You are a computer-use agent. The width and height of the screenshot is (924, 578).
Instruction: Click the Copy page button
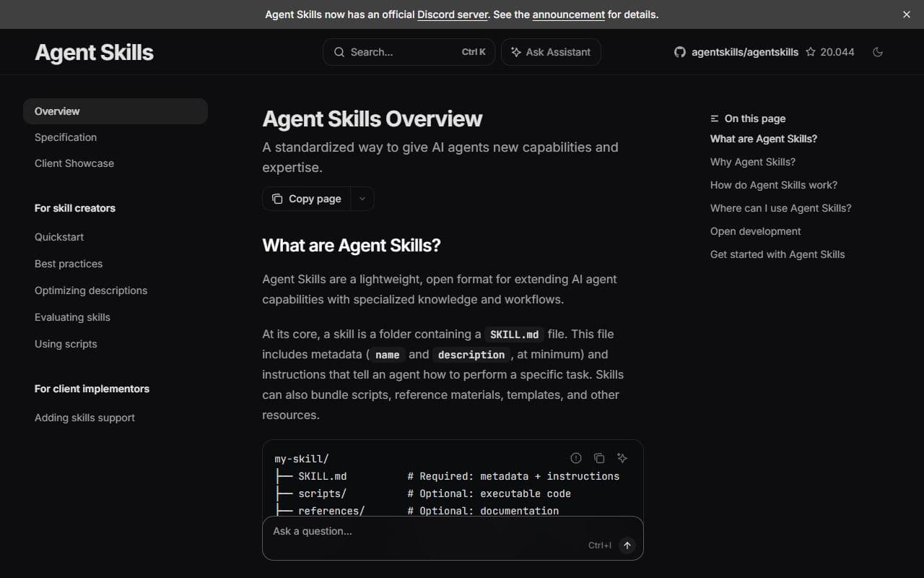[x=307, y=199]
